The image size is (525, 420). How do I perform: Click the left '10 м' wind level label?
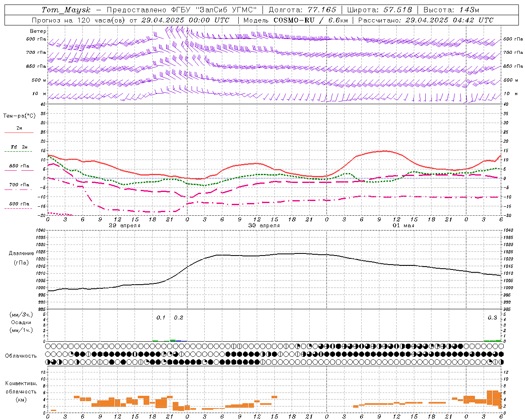[x=39, y=94]
